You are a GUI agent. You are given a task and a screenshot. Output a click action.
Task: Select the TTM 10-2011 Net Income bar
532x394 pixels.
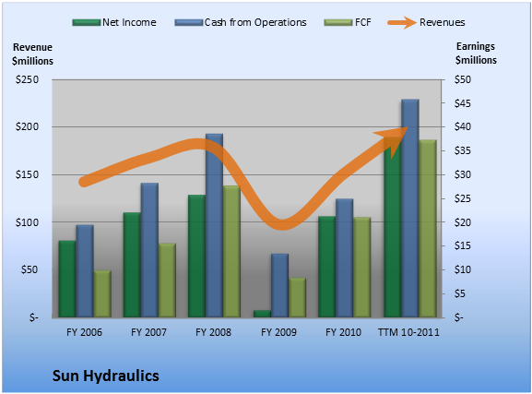392,227
